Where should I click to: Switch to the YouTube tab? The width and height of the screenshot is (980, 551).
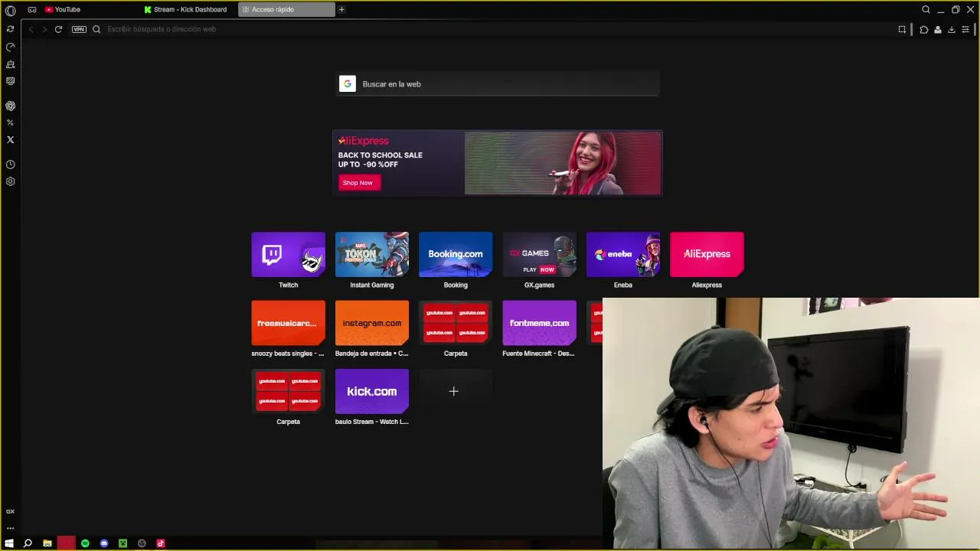pyautogui.click(x=90, y=10)
